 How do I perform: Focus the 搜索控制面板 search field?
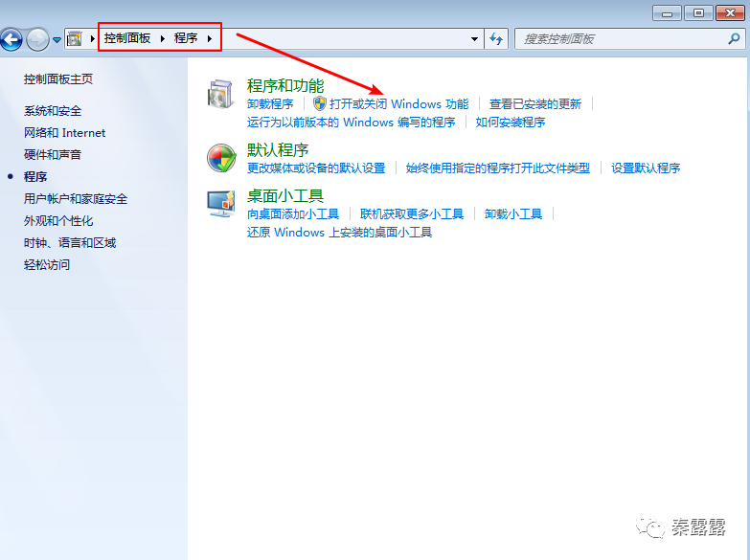tap(624, 39)
